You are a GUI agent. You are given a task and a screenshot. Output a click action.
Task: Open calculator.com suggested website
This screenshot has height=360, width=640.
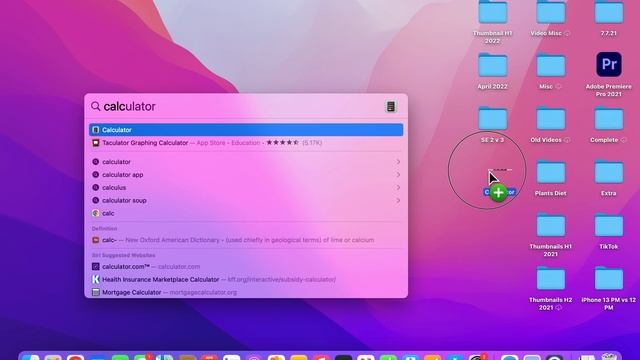tap(246, 267)
